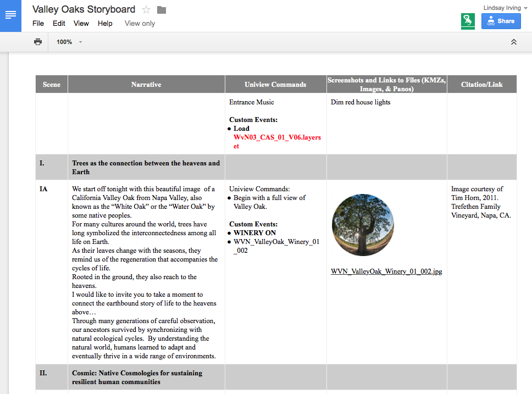Screen dimensions: 532x394
Task: Open the File menu
Action: point(38,24)
